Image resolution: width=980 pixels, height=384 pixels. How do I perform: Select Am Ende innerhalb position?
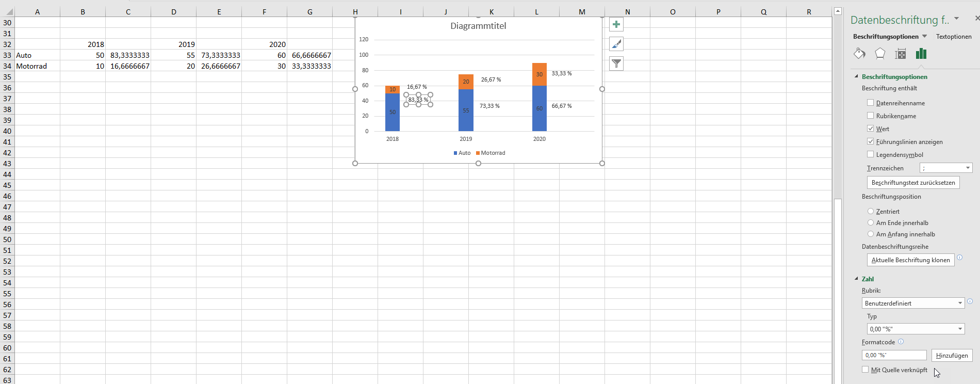871,222
